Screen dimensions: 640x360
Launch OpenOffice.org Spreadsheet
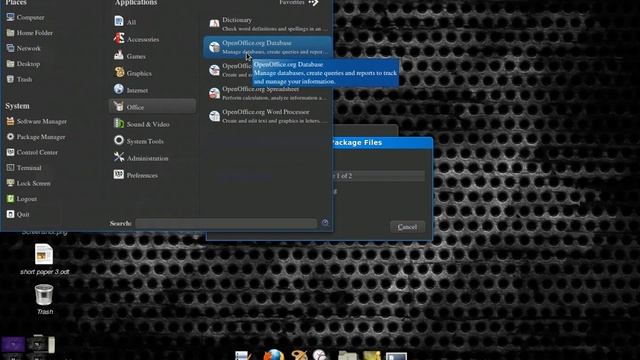pos(268,93)
